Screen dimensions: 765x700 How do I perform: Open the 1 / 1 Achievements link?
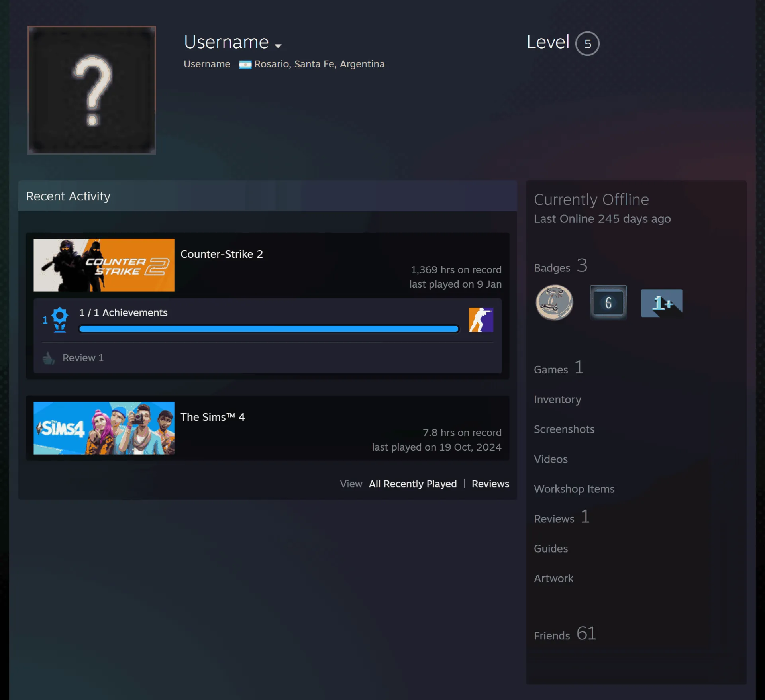(123, 313)
